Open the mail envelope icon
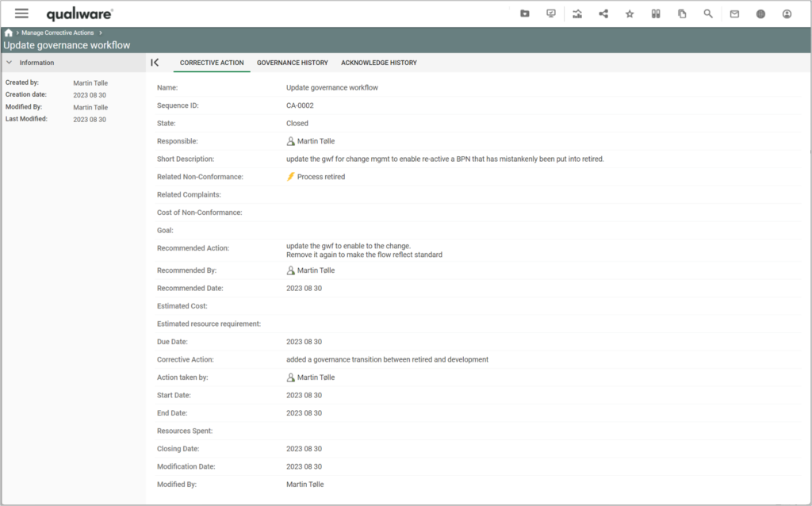Image resolution: width=812 pixels, height=506 pixels. (x=734, y=13)
